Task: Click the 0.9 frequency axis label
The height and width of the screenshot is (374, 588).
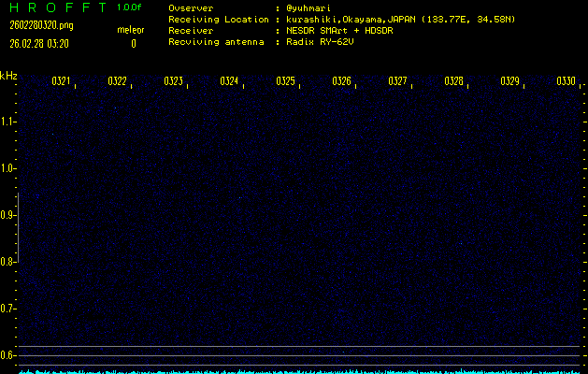Action: [x=8, y=215]
